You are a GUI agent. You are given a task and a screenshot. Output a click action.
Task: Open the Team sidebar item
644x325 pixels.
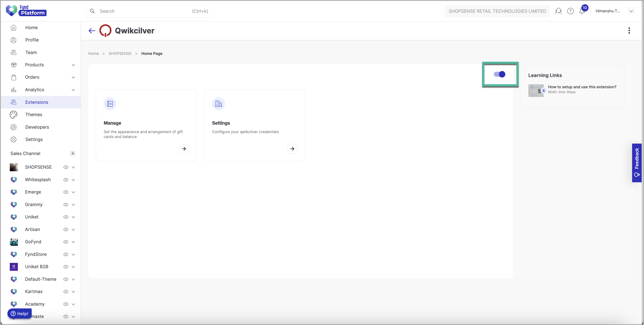(41, 52)
